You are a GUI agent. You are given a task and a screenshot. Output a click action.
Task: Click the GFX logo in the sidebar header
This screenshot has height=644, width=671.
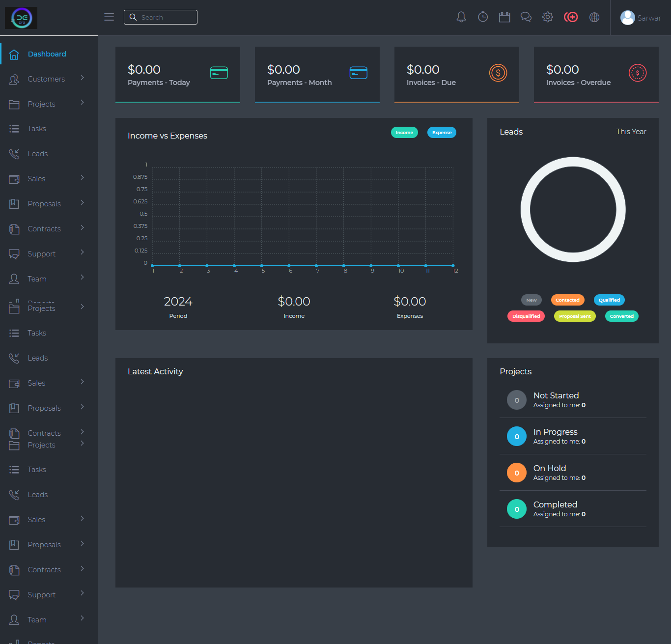pyautogui.click(x=21, y=18)
